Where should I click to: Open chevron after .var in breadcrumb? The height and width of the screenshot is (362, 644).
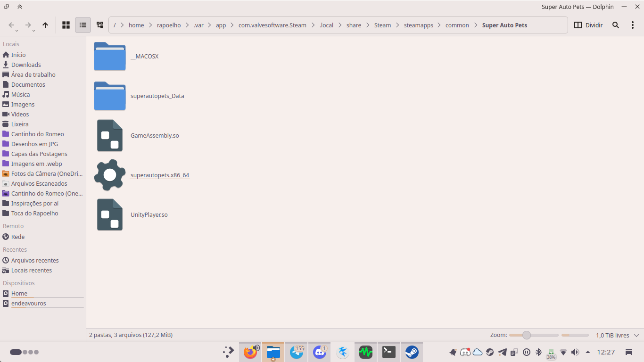[210, 25]
